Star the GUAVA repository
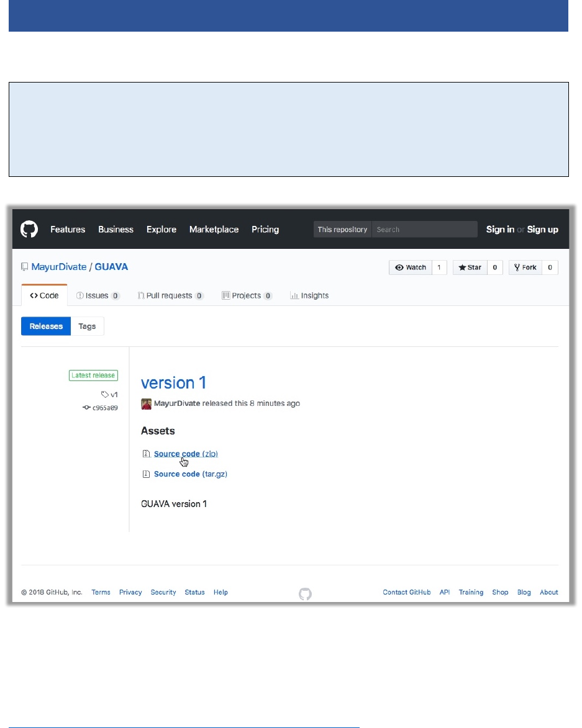582x728 pixels. [470, 267]
